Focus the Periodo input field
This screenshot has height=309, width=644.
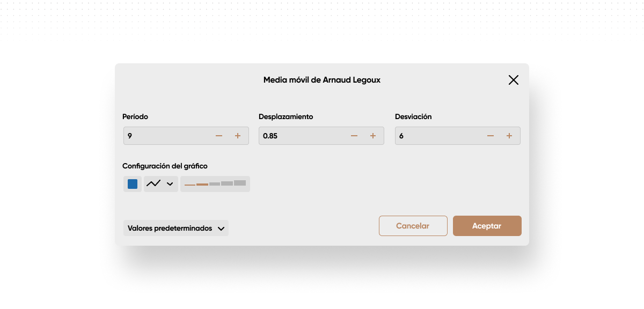(166, 136)
